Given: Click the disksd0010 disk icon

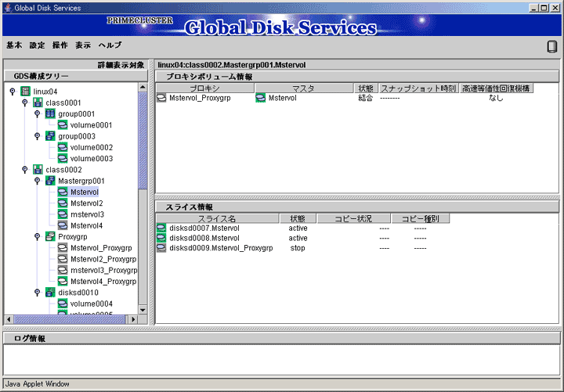Looking at the screenshot, I should pyautogui.click(x=50, y=292).
